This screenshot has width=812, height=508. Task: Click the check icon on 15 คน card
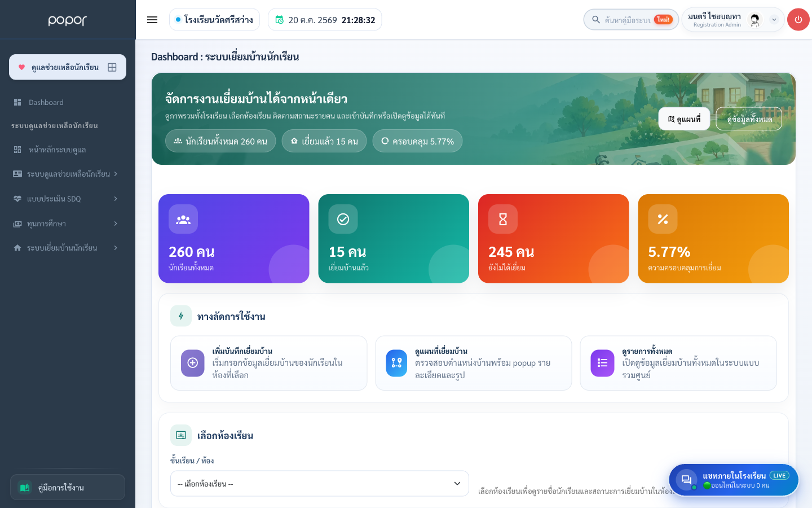(343, 219)
